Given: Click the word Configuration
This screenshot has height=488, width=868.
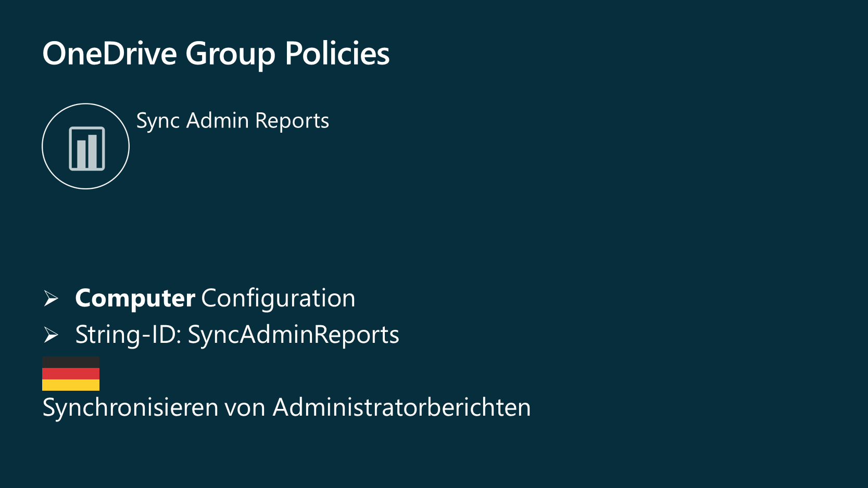Looking at the screenshot, I should pyautogui.click(x=278, y=299).
